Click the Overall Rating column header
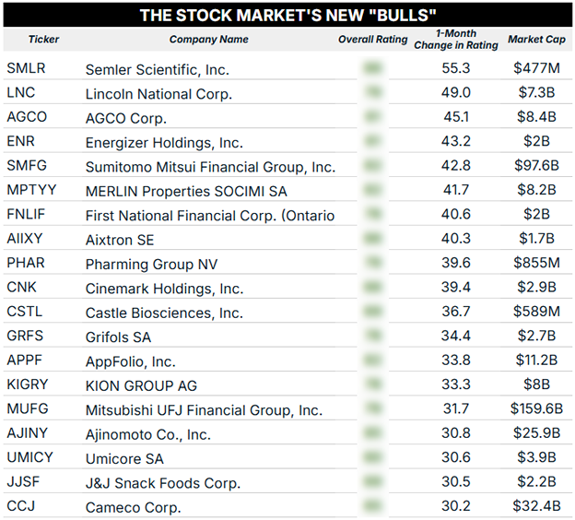The image size is (575, 520). click(x=373, y=39)
